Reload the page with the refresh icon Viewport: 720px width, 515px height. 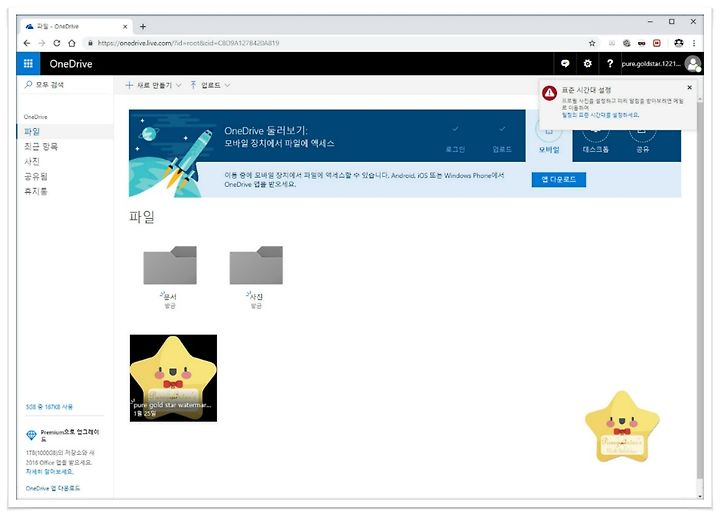56,43
